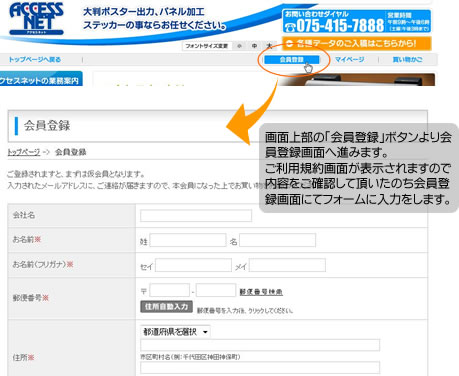Click the 名 first name field
This screenshot has width=459, height=376.
277,240
